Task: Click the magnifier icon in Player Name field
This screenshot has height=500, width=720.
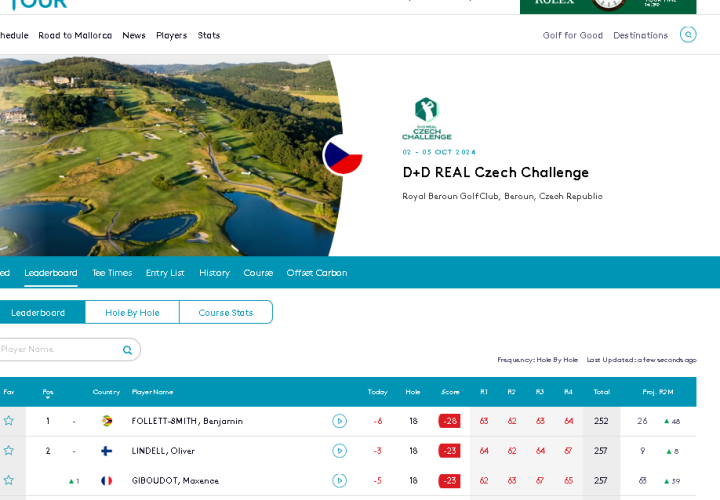Action: point(127,350)
